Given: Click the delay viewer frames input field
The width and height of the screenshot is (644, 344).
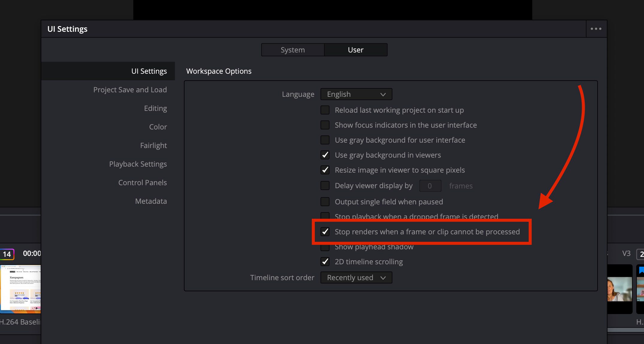Looking at the screenshot, I should 430,186.
